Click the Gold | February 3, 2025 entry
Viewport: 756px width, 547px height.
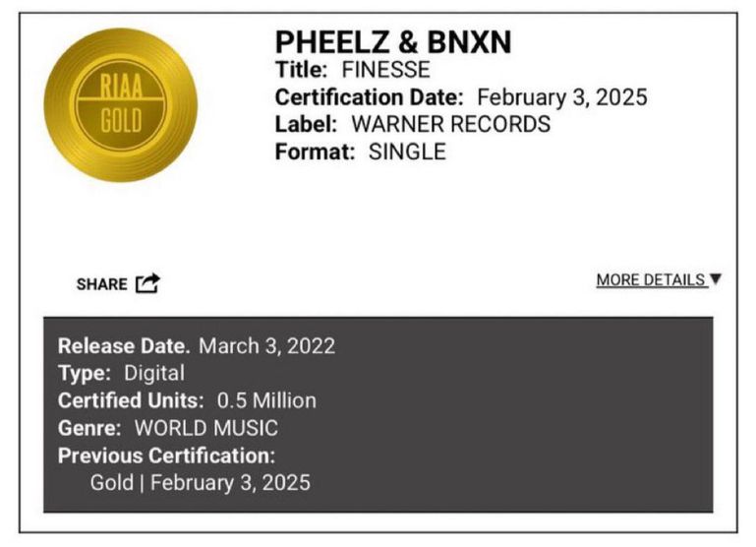[x=200, y=483]
